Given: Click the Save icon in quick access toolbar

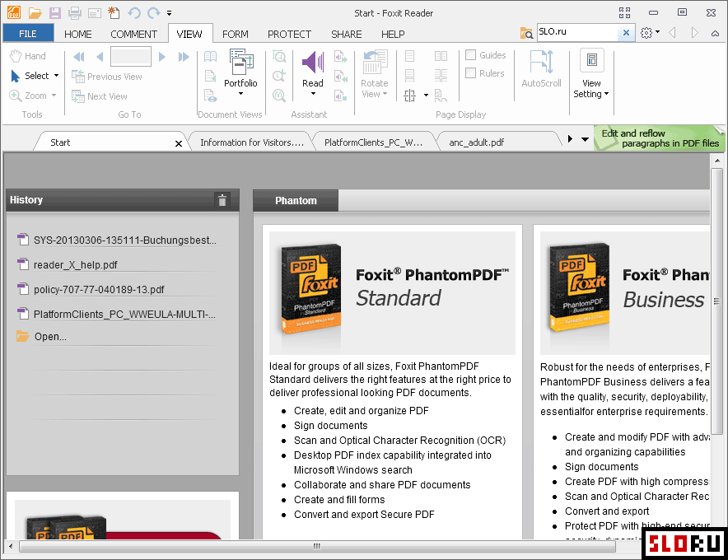Looking at the screenshot, I should [x=55, y=13].
